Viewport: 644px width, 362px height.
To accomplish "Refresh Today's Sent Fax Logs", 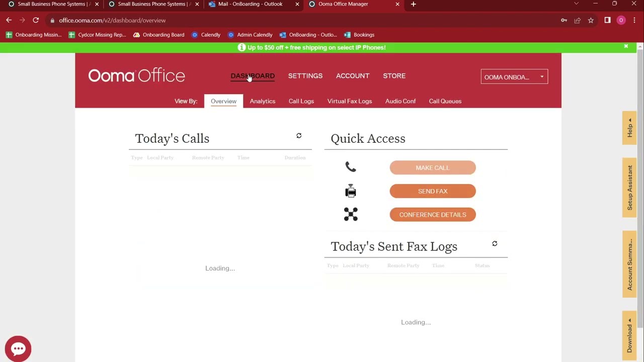I will 495,243.
